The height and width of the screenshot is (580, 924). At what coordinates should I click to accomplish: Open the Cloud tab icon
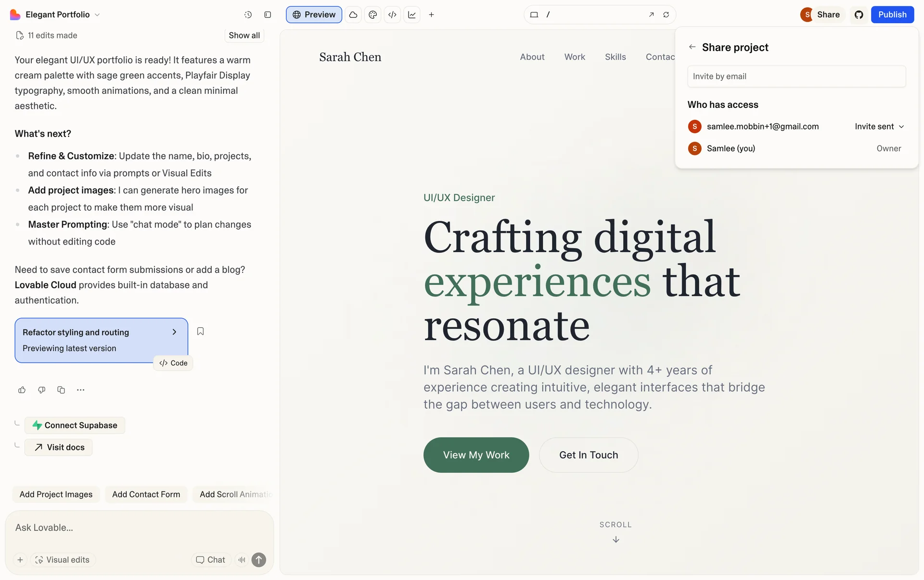pos(353,14)
